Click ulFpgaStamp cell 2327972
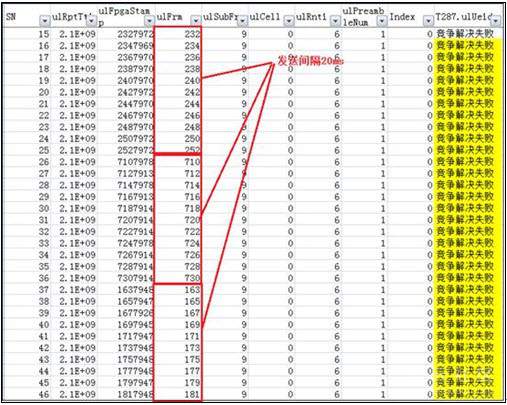 [x=135, y=34]
